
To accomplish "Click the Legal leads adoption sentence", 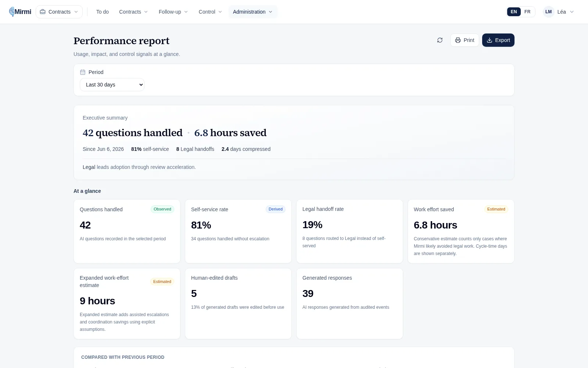I will (139, 167).
